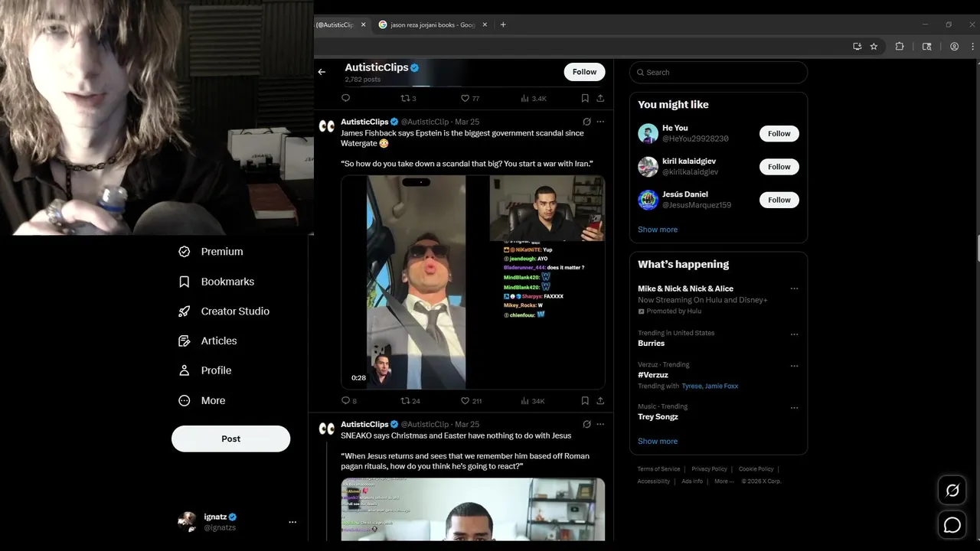The width and height of the screenshot is (980, 551).
Task: Open the Trey Songz trending topic
Action: pyautogui.click(x=658, y=417)
